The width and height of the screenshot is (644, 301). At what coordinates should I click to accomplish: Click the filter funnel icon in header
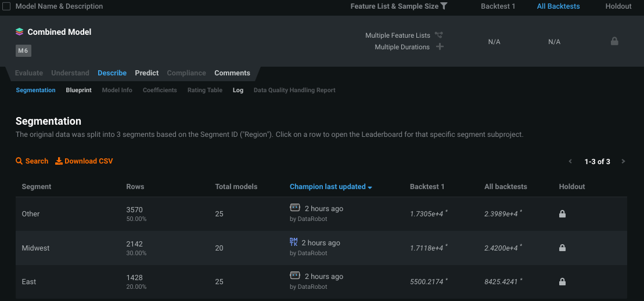444,6
